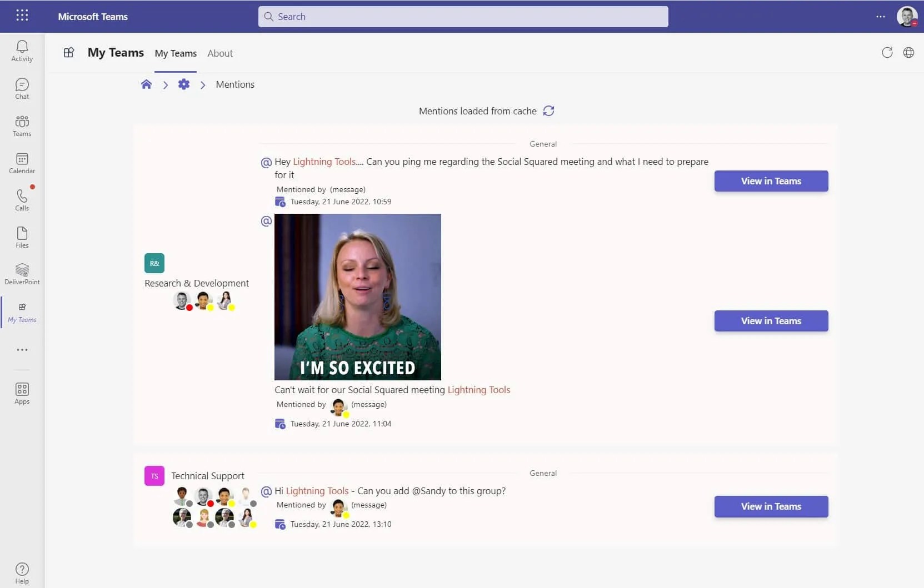This screenshot has height=588, width=924.
Task: View the I'm So Excited mention in Teams
Action: click(771, 321)
